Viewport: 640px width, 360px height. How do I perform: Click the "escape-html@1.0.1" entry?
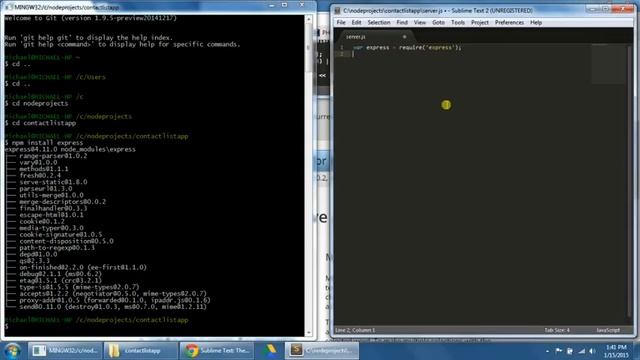(x=51, y=215)
